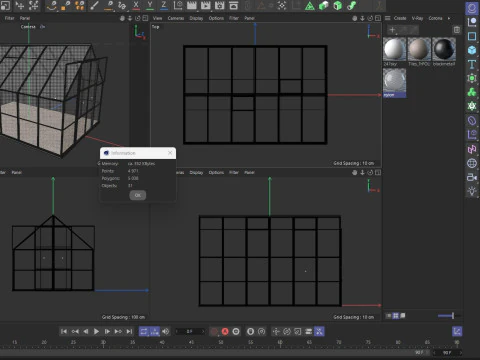Click frame 60 on timeline ruler
This screenshot has height=360, width=480.
pos(280,343)
